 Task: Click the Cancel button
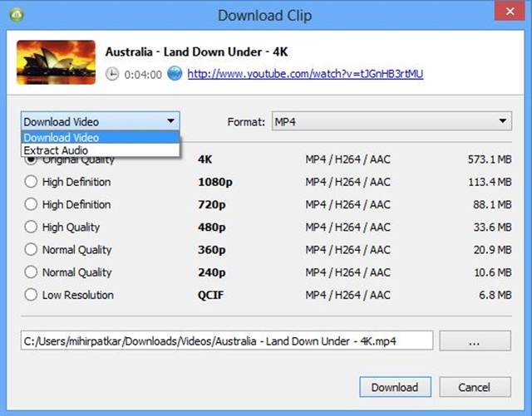pos(475,387)
